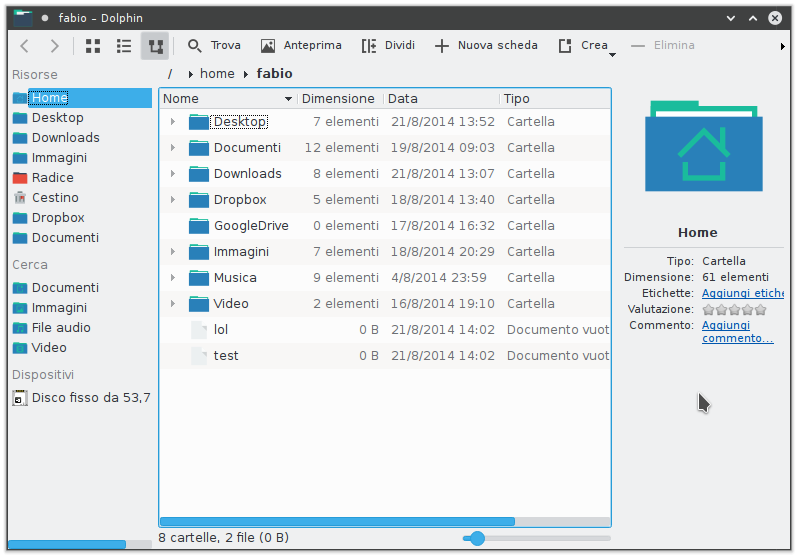Viewport: 799px width, 559px height.
Task: Expand the Video folder tree row
Action: [x=173, y=304]
